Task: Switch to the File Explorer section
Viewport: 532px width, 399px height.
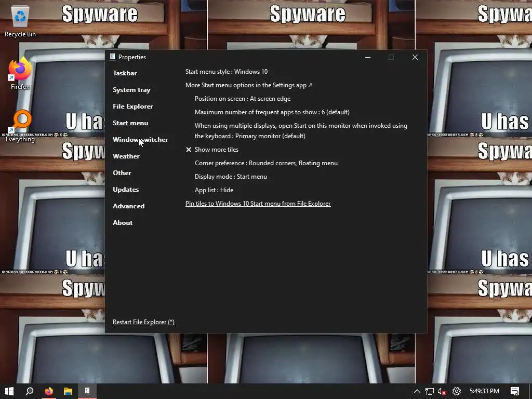Action: [133, 107]
